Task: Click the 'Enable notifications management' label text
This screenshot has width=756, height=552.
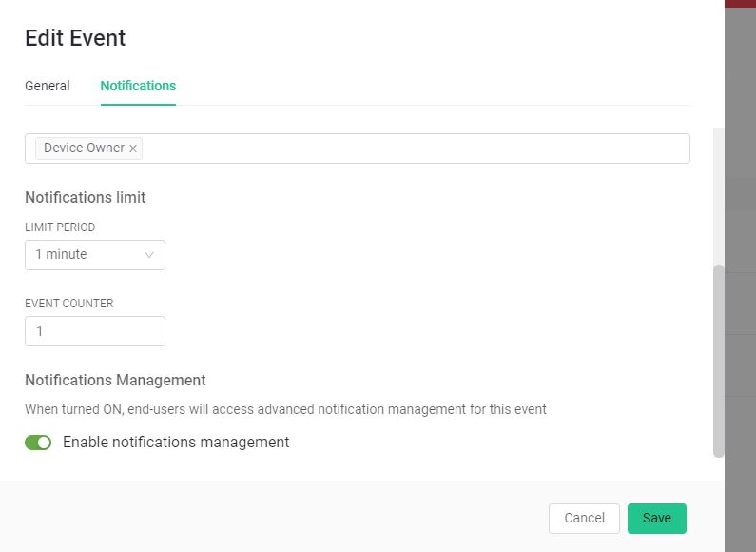Action: [x=176, y=443]
